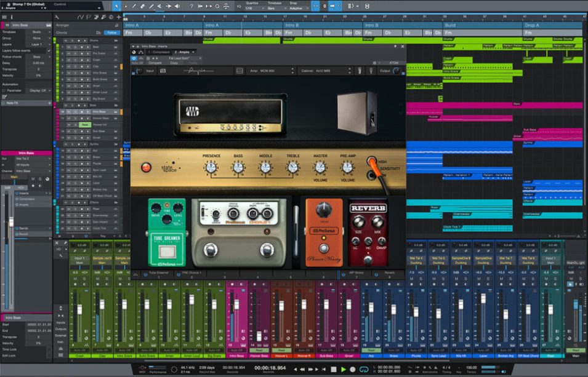588x377 pixels.
Task: Toggle the blue Snap button in toolbar
Action: tap(316, 6)
